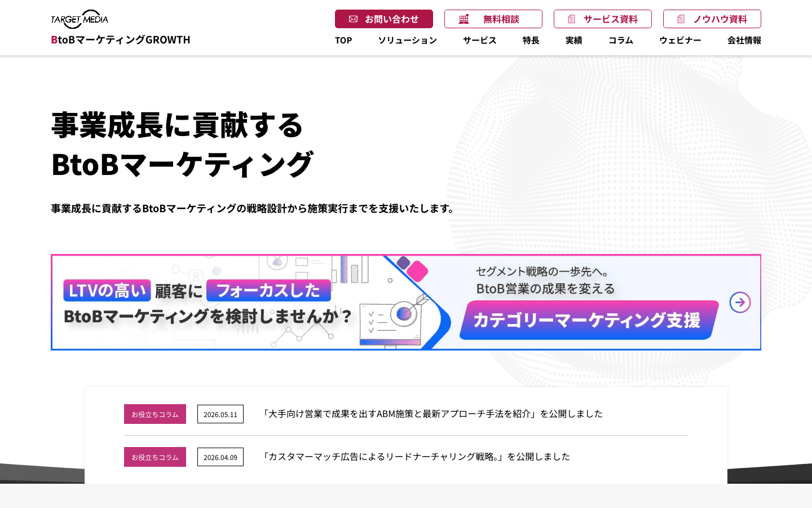Click the カテゴリーマーケティング支援 banner label
Screen dimensions: 812x508
[589, 320]
